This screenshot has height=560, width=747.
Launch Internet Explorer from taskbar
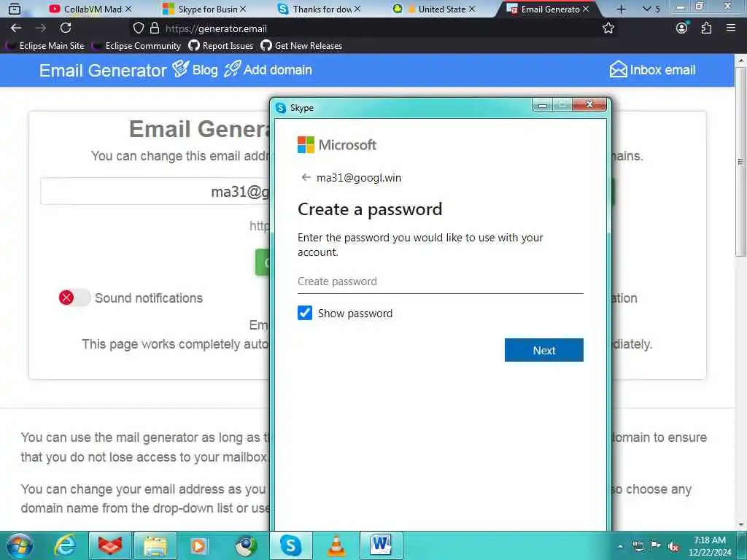(x=65, y=545)
